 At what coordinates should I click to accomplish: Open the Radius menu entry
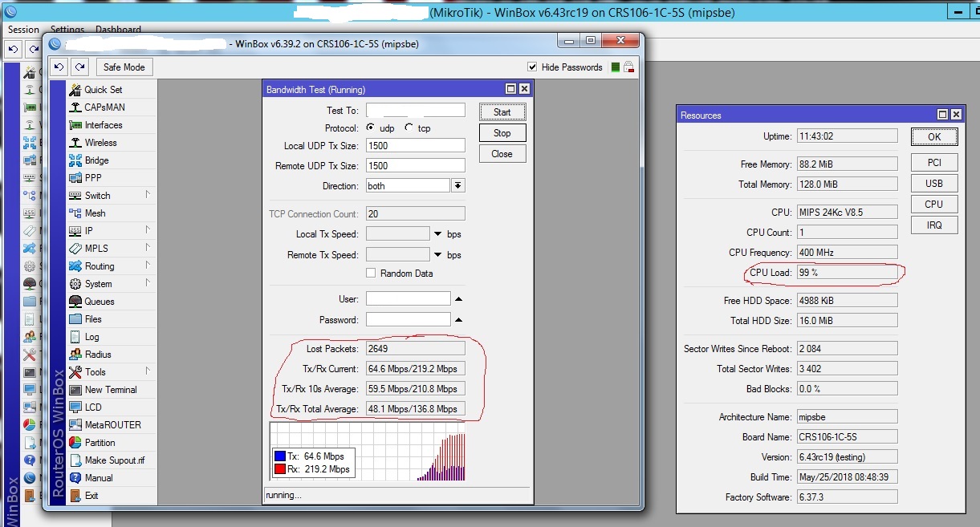point(98,355)
